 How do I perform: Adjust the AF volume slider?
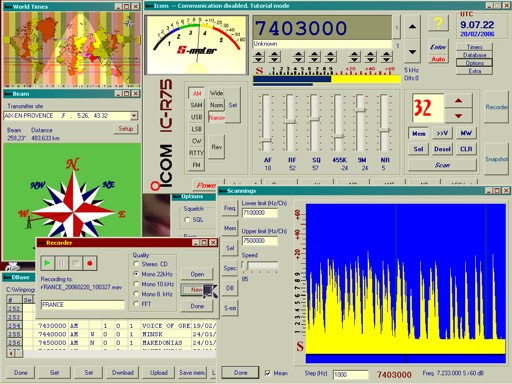[266, 141]
